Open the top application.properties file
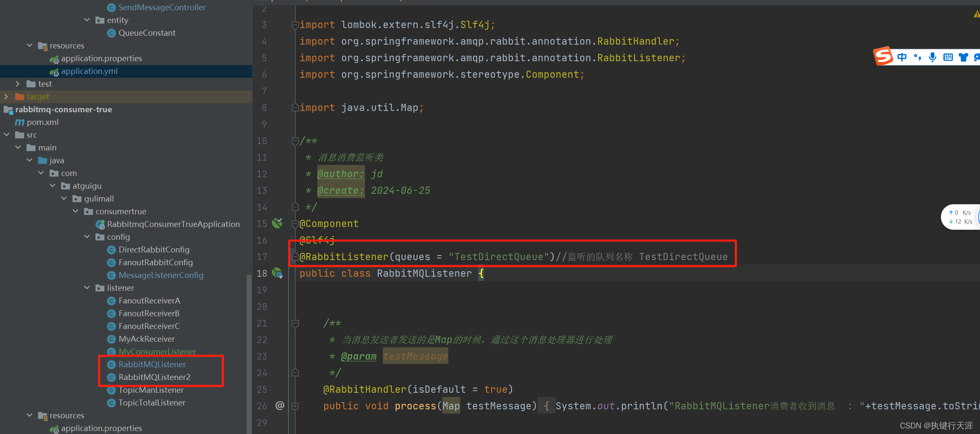 pyautogui.click(x=101, y=58)
